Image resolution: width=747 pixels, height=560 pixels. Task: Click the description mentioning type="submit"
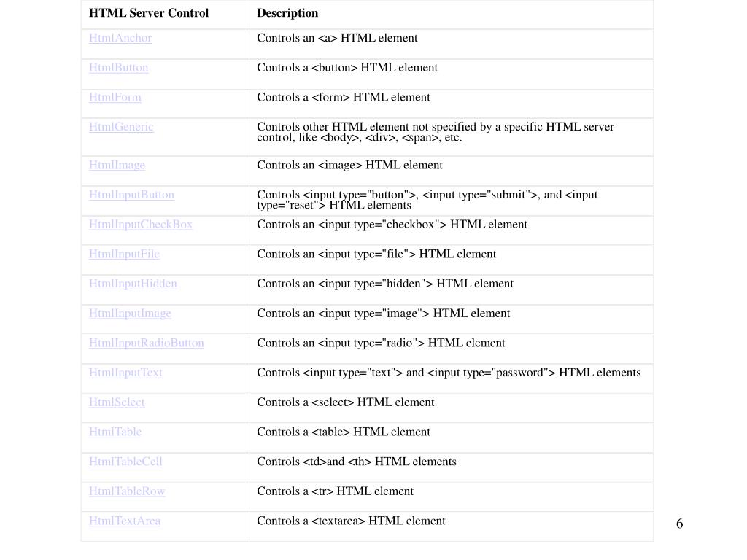tap(427, 200)
